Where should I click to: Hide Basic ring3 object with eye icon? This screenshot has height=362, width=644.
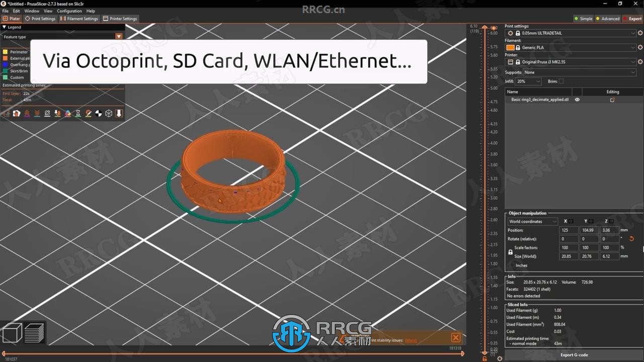pyautogui.click(x=577, y=100)
